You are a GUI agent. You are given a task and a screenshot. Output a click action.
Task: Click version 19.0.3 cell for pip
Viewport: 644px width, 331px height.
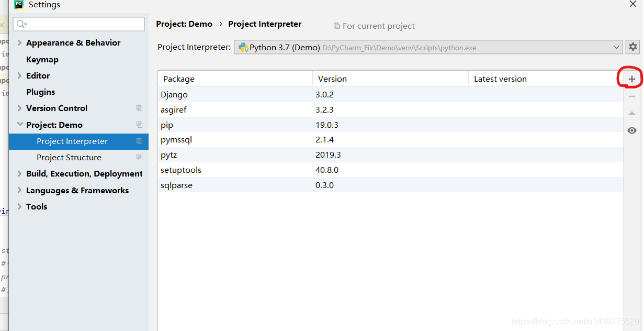click(327, 125)
